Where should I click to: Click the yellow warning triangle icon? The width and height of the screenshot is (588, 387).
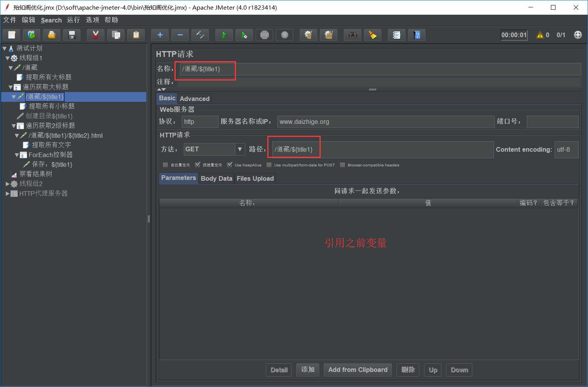tap(540, 35)
